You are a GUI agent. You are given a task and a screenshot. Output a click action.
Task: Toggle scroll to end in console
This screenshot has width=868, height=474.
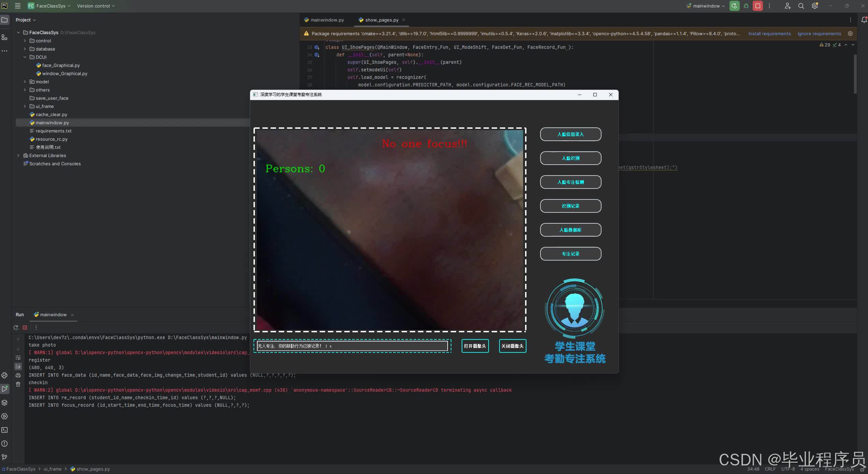coord(18,366)
